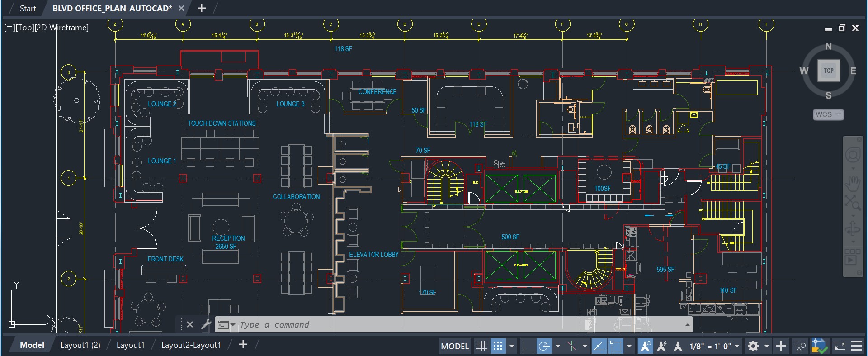This screenshot has width=868, height=356.
Task: Expand the WCS coordinate system dropdown
Action: [x=839, y=114]
